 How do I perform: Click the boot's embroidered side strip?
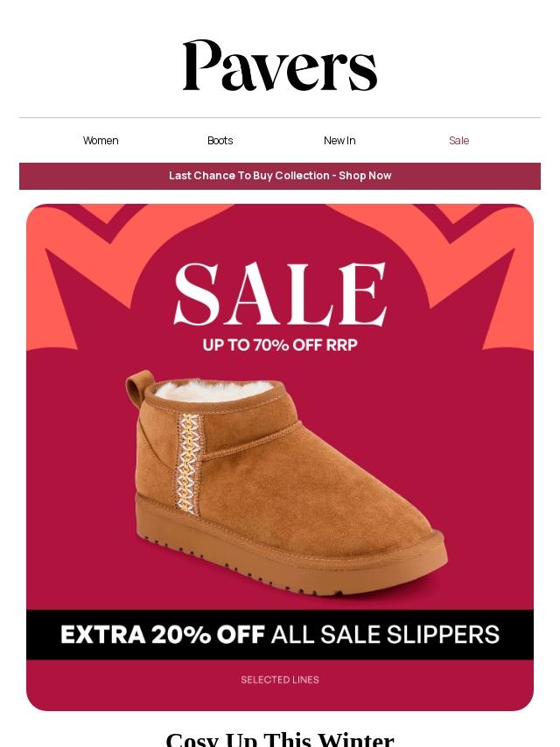[x=189, y=462]
